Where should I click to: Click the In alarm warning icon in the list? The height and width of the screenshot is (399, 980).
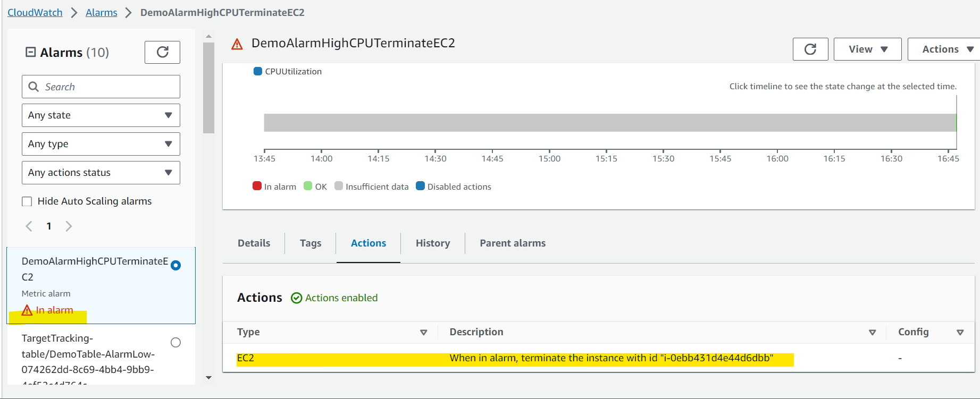tap(27, 310)
